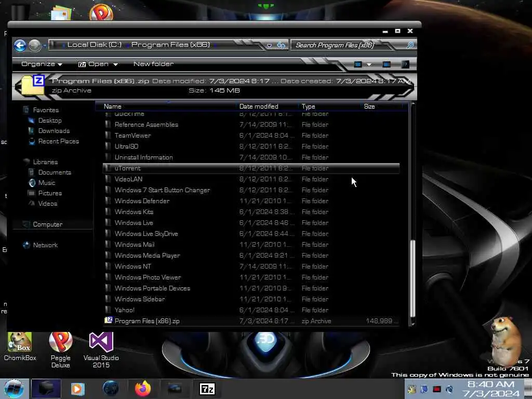Open the Organize dropdown menu
Screen dimensions: 532x399
(42, 64)
